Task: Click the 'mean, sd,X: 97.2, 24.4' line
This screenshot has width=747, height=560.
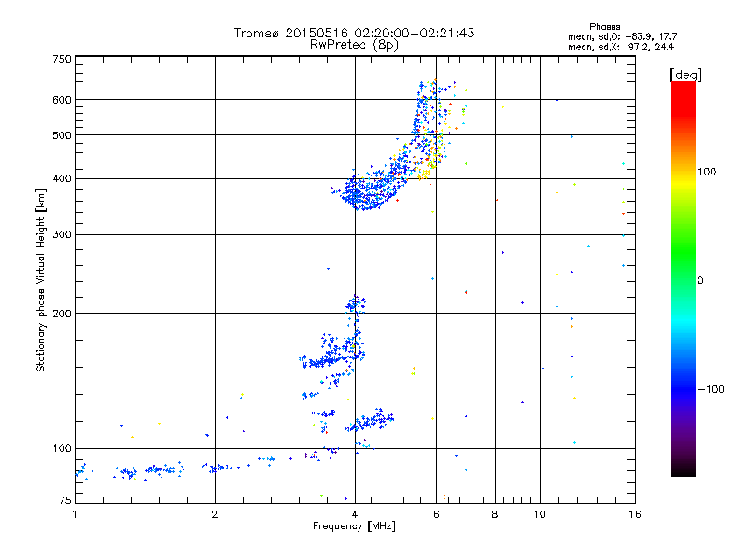Action: click(621, 48)
